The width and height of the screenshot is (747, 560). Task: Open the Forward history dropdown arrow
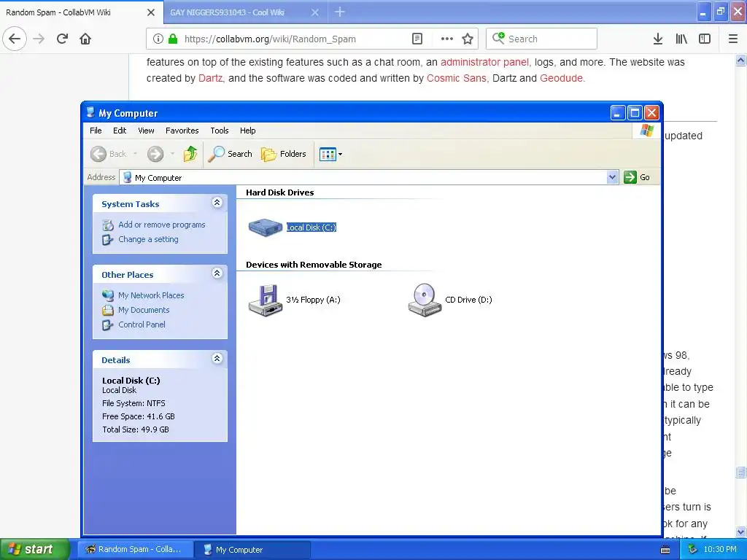point(172,154)
